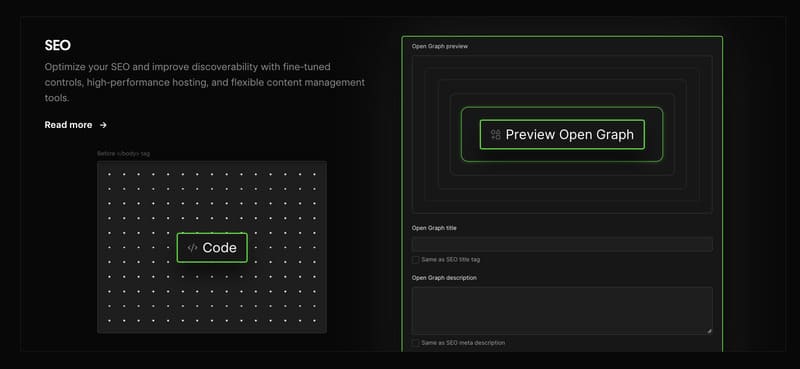Click the Preview Open Graph button

pyautogui.click(x=562, y=135)
